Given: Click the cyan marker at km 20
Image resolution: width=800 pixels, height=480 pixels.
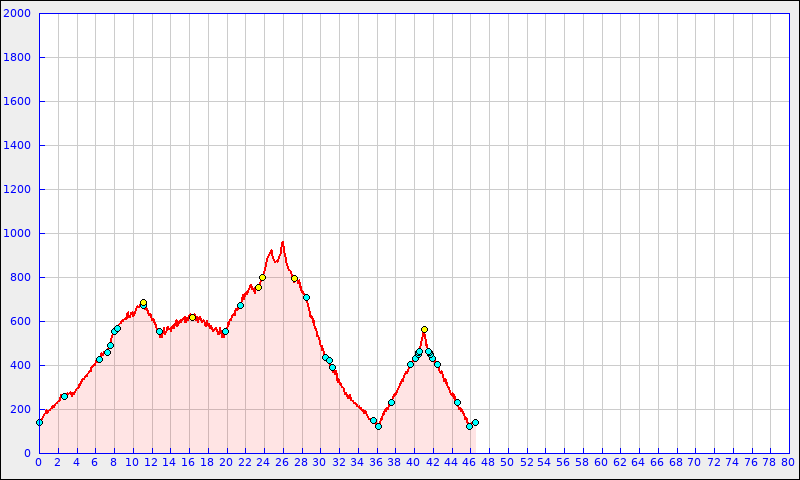Looking at the screenshot, I should point(225,331).
